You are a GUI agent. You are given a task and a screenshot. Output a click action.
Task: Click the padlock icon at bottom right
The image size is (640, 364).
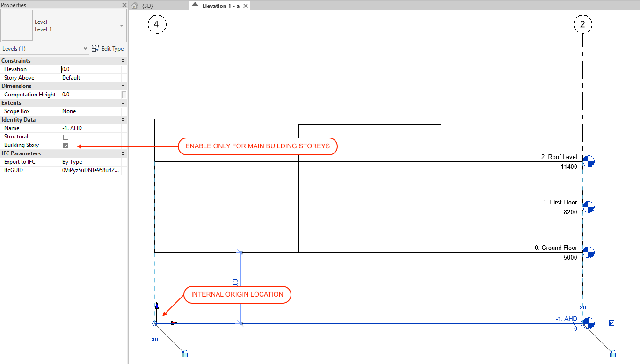[613, 353]
